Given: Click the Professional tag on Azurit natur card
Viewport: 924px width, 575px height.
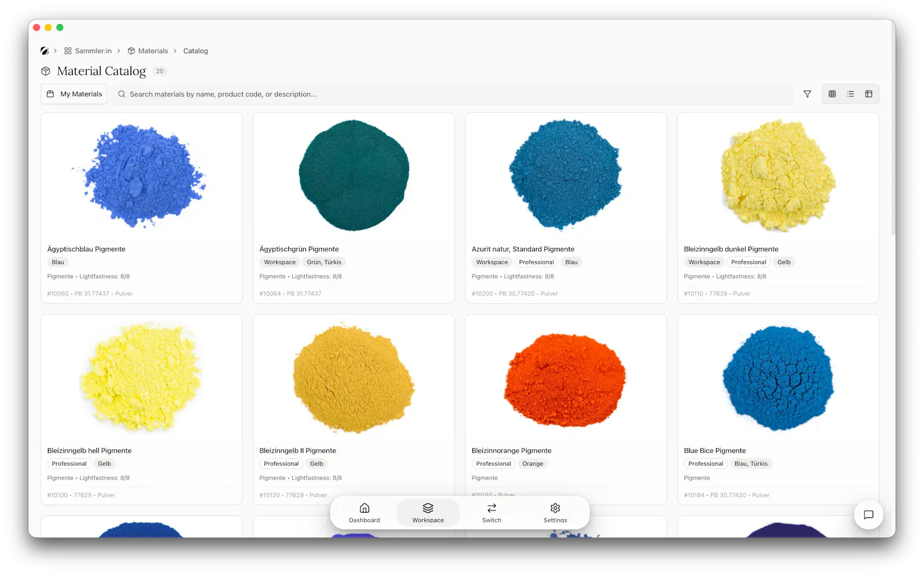Looking at the screenshot, I should [x=536, y=262].
